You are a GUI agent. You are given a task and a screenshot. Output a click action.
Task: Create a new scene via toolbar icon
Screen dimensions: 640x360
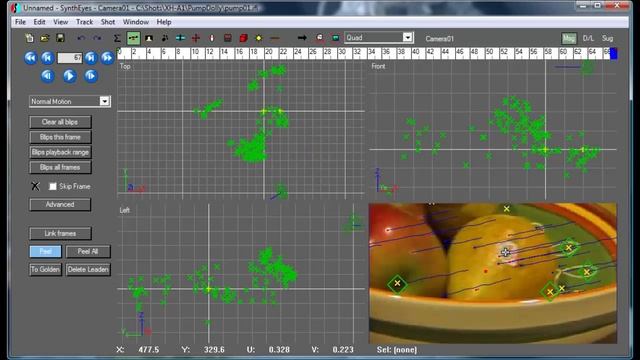pos(29,38)
